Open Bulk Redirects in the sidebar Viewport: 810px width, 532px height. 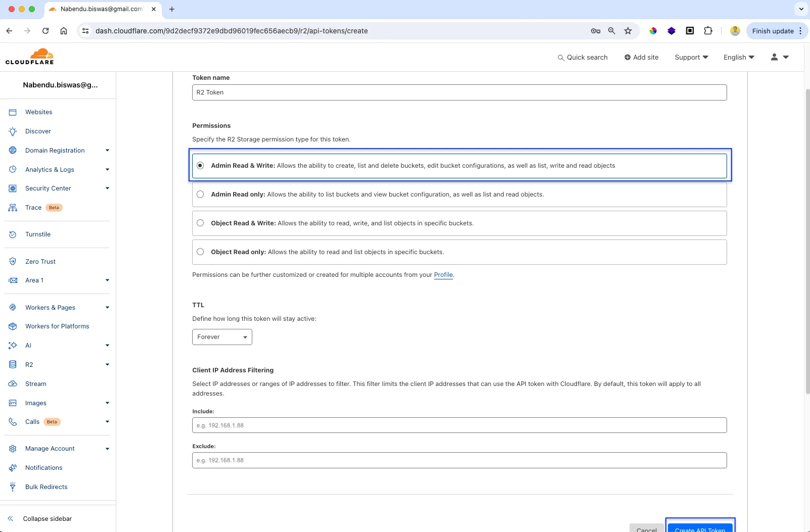click(47, 487)
